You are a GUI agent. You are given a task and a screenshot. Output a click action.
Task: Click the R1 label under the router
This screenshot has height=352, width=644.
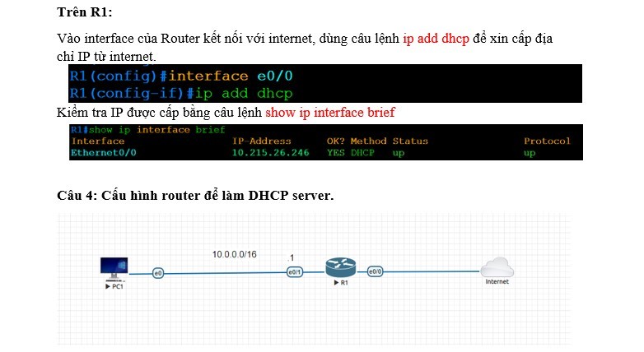click(341, 283)
